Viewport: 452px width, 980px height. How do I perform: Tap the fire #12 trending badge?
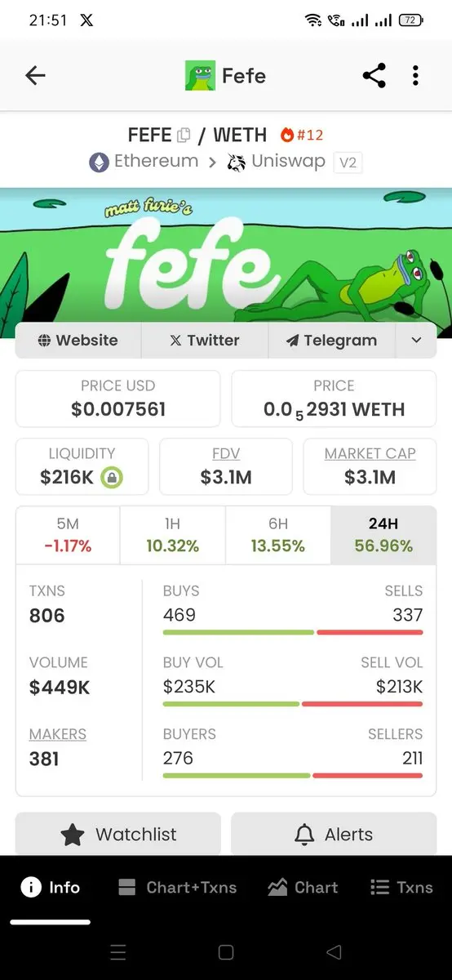coord(301,135)
